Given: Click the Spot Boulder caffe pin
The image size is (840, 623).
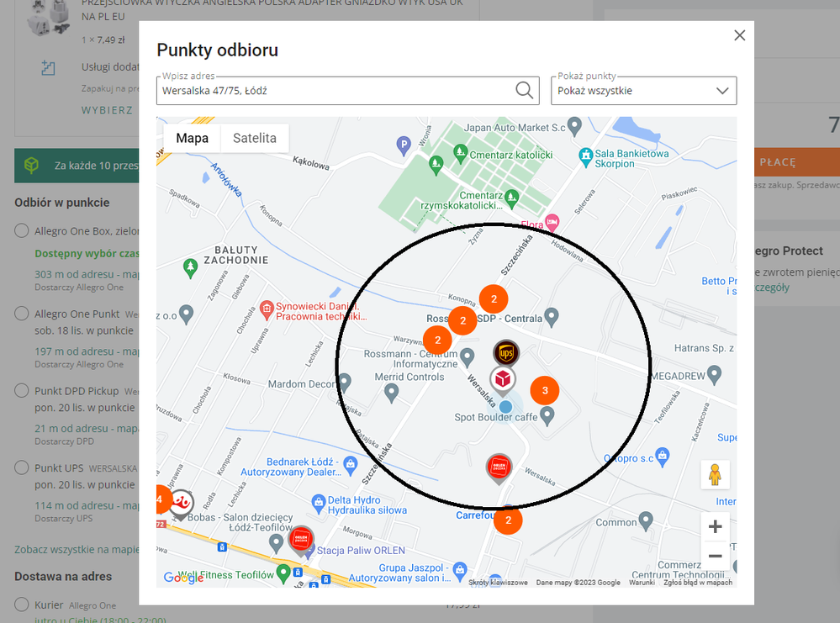Looking at the screenshot, I should coord(547,415).
